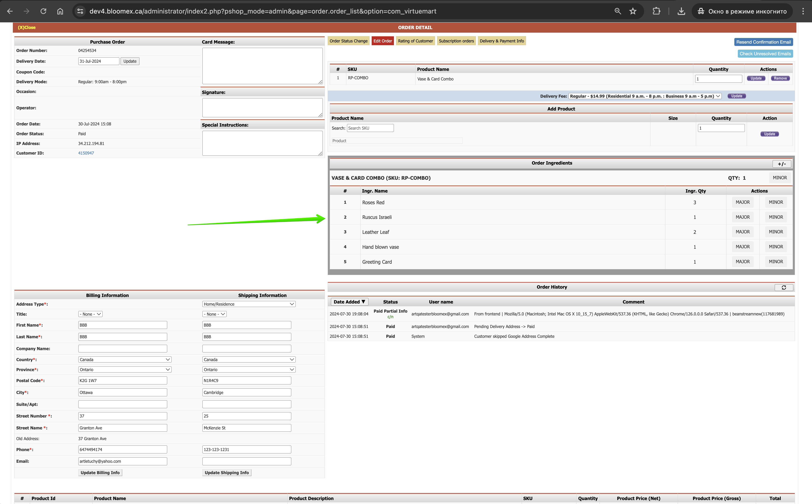This screenshot has height=504, width=812.
Task: Toggle Order Ingredients with the +/- button
Action: 782,164
